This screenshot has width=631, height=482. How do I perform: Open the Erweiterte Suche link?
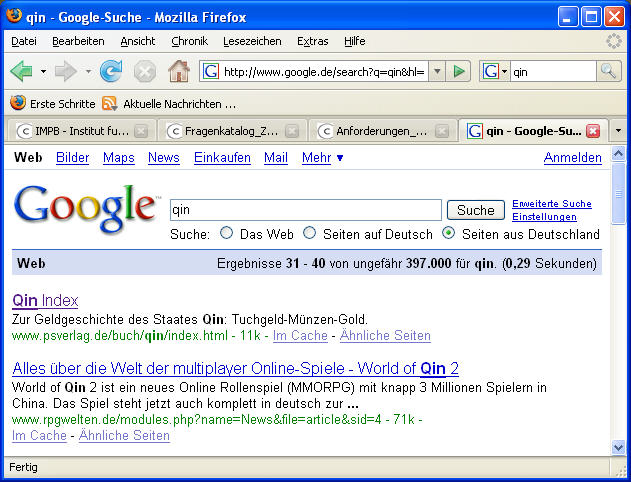point(552,204)
